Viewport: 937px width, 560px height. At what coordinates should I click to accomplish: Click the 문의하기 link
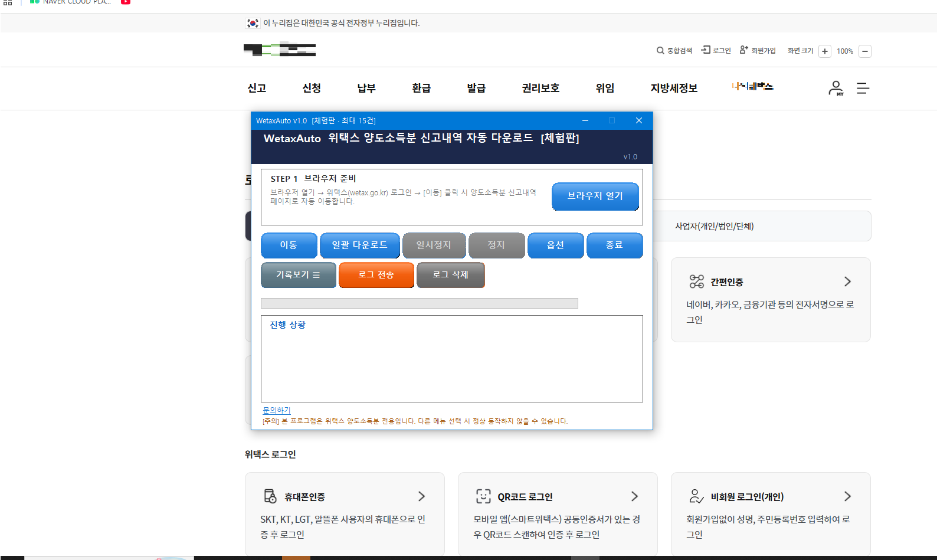pos(276,410)
